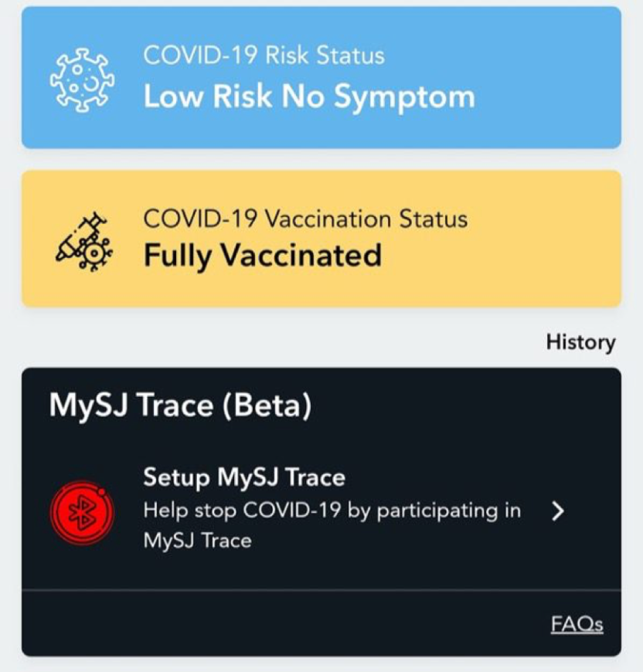The image size is (643, 672).
Task: Open Setup MySJ Trace via chevron arrow
Action: 558,511
